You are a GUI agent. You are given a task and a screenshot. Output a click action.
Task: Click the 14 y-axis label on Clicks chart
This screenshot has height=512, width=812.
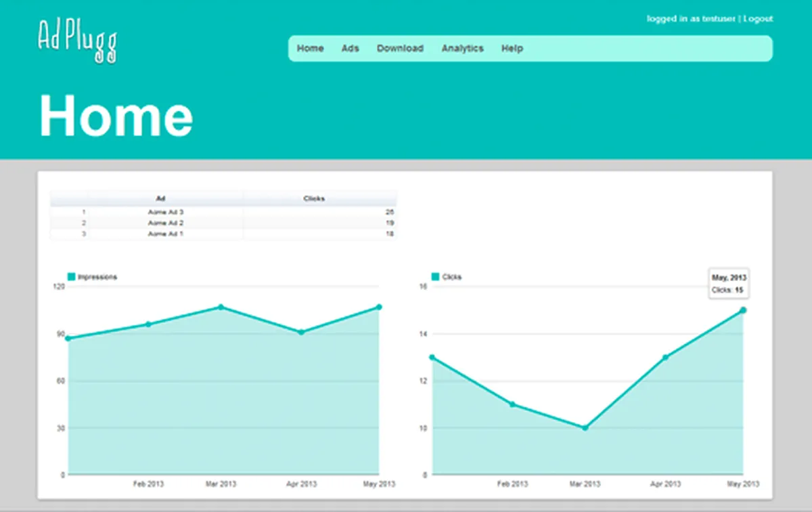[x=424, y=334]
